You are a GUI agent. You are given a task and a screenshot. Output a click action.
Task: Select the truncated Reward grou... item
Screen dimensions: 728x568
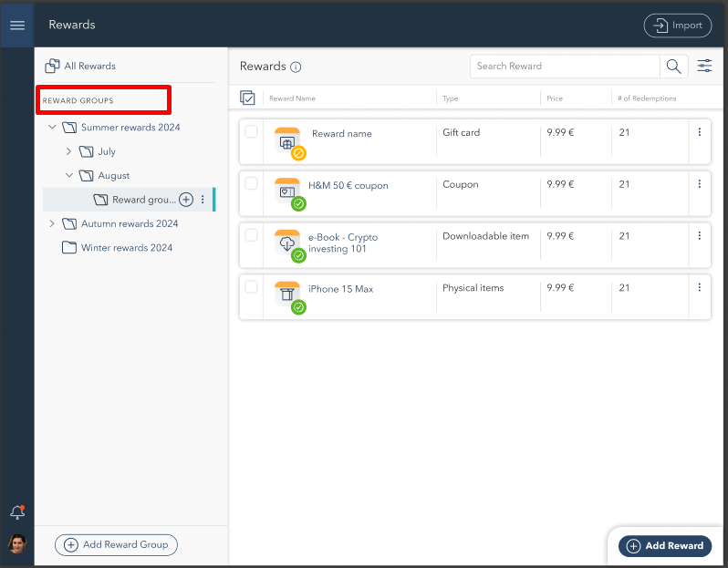[x=144, y=200]
